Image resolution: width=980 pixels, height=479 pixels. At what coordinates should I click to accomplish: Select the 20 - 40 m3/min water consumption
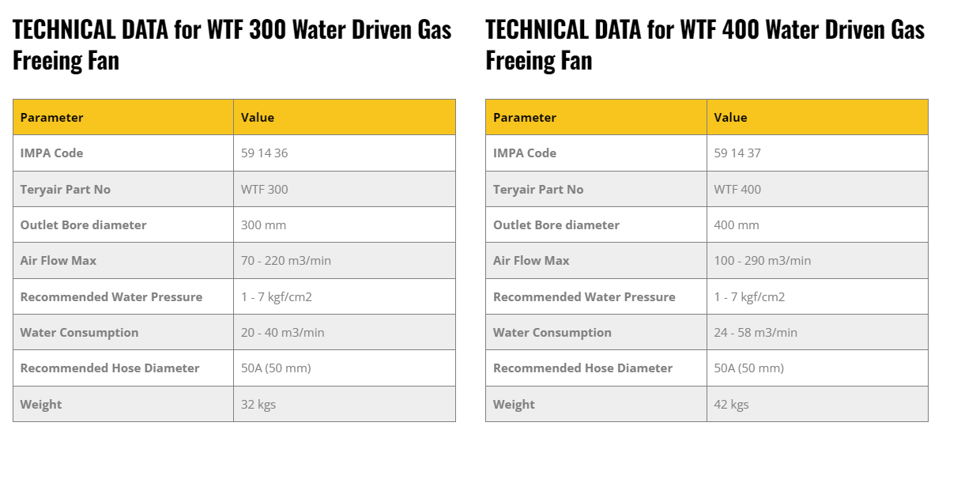coord(282,333)
